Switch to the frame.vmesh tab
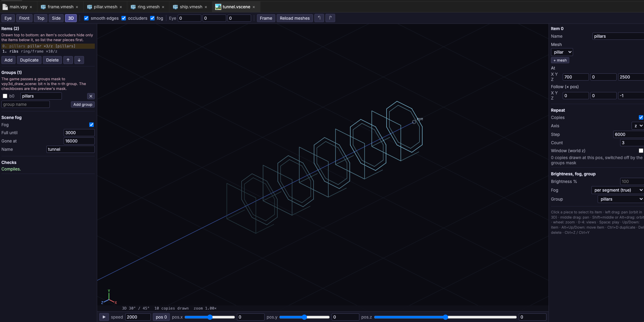The height and width of the screenshot is (322, 644). pos(61,7)
